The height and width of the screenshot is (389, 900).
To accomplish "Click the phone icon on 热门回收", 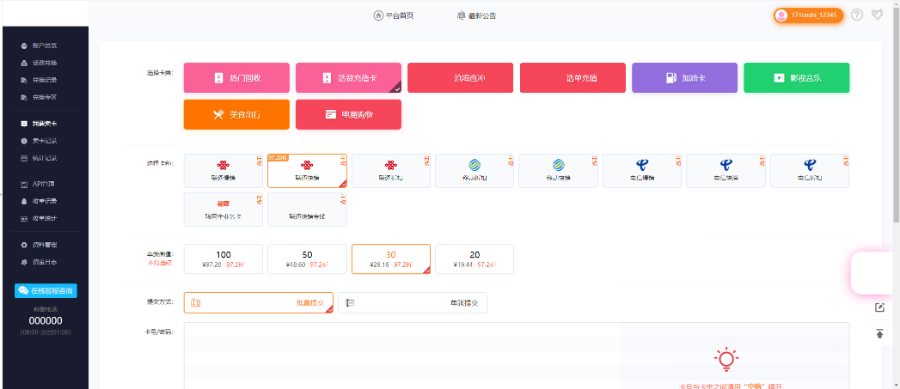I will click(218, 77).
